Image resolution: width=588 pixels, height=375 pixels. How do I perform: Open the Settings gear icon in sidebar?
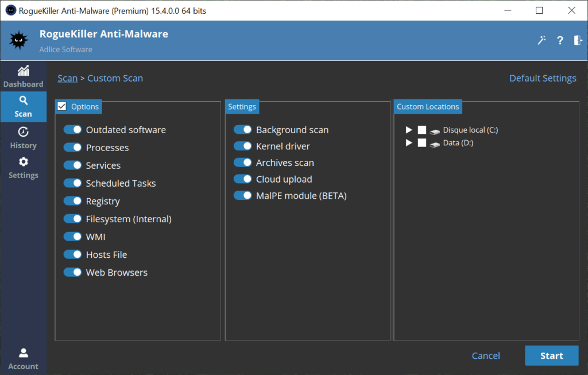pos(23,162)
